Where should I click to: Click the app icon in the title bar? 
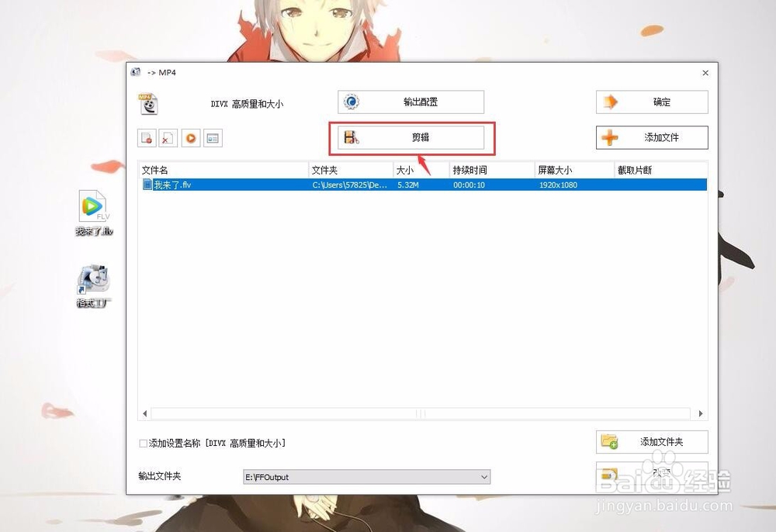tap(136, 72)
